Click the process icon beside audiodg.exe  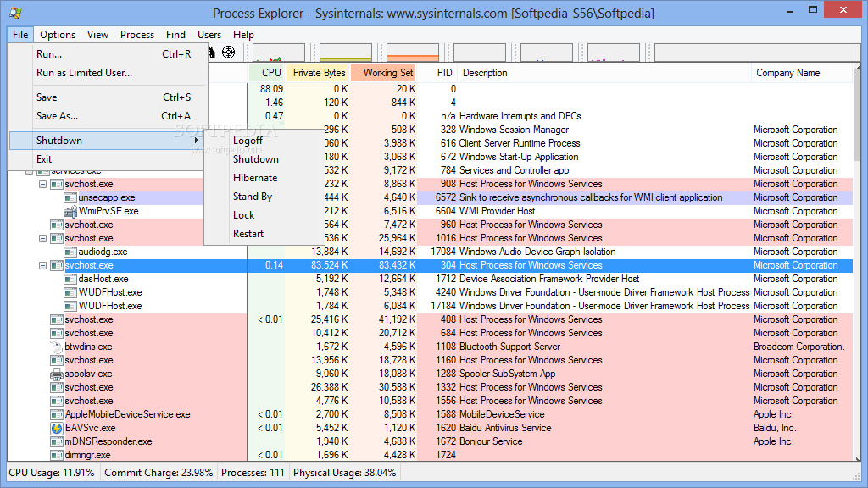click(x=72, y=252)
